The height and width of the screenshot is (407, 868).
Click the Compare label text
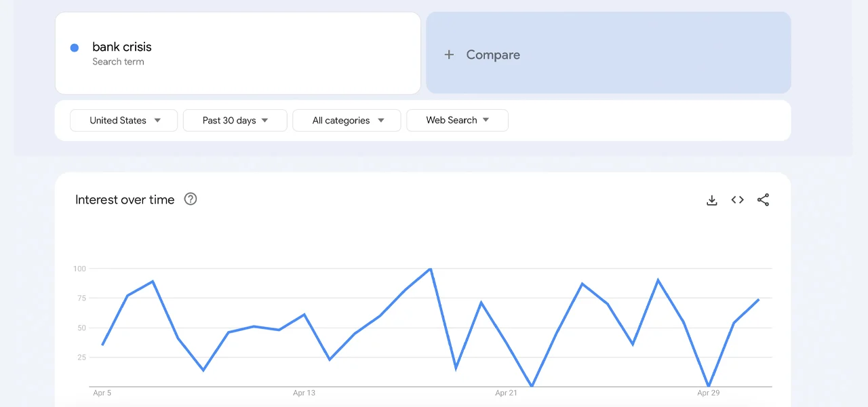click(x=493, y=55)
